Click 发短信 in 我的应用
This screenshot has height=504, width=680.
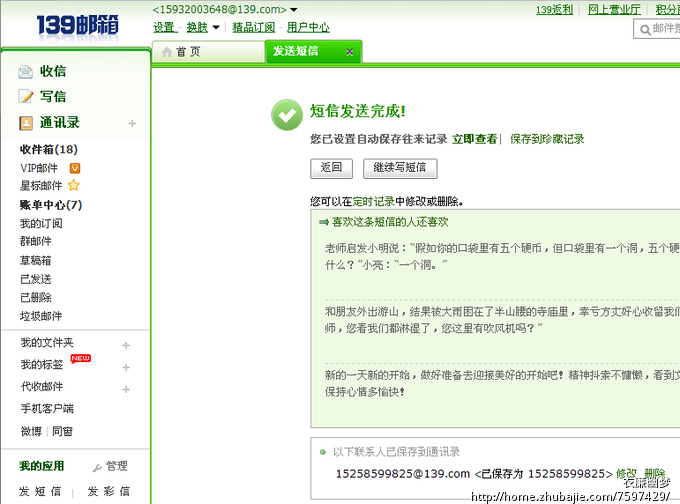click(40, 491)
